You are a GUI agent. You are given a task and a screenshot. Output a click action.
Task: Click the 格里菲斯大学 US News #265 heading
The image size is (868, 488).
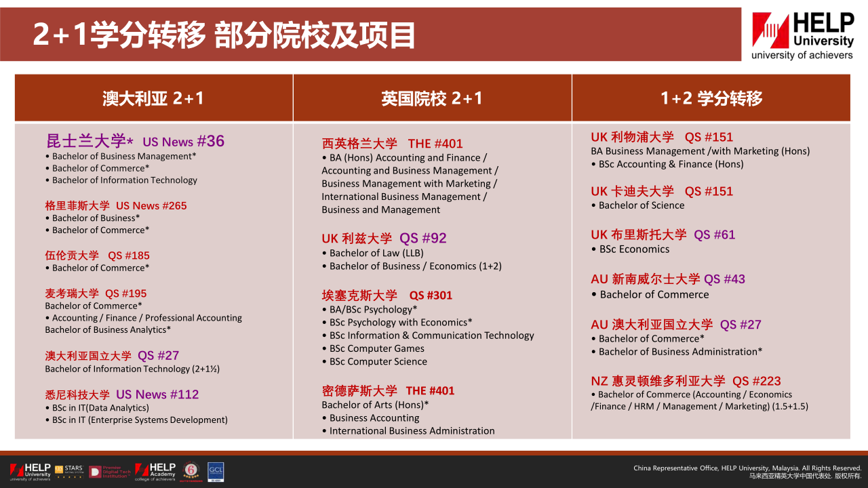[116, 205]
